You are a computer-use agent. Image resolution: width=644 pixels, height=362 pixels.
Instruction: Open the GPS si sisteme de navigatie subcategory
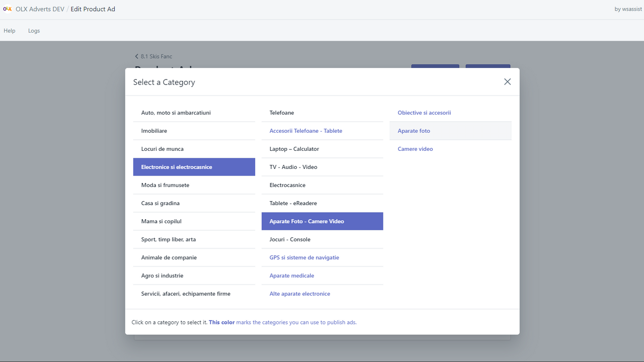[x=304, y=257]
